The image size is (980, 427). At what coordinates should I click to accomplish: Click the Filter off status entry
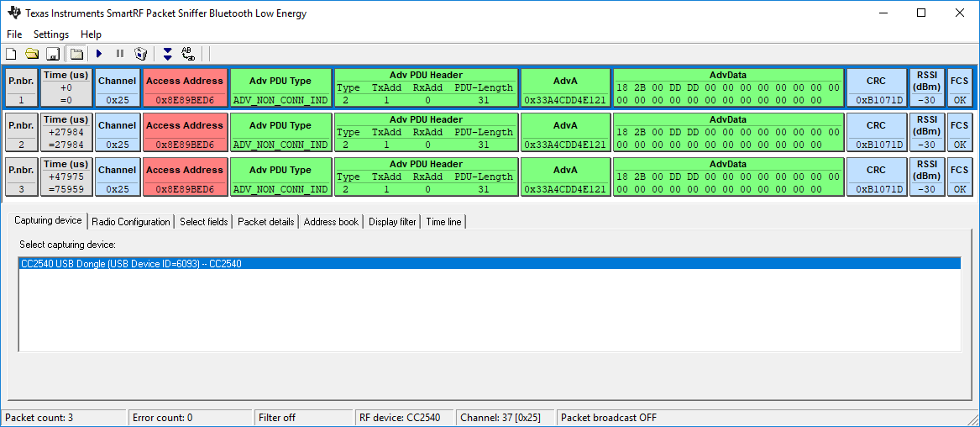click(304, 418)
